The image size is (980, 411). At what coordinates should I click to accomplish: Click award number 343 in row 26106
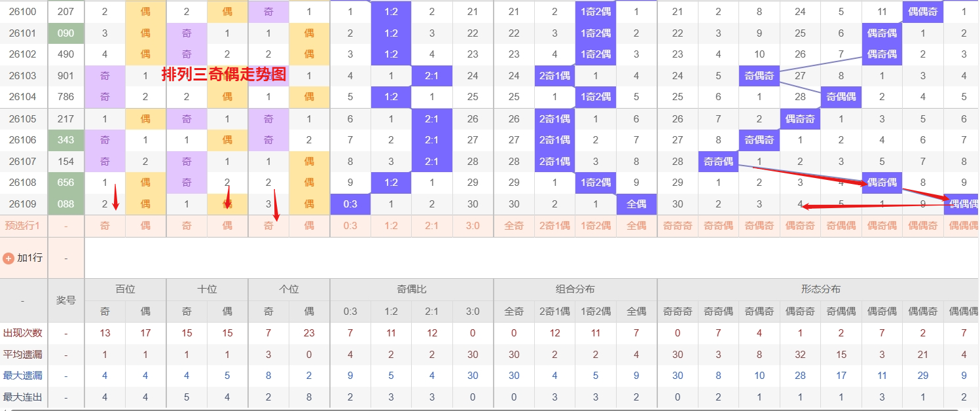click(65, 140)
